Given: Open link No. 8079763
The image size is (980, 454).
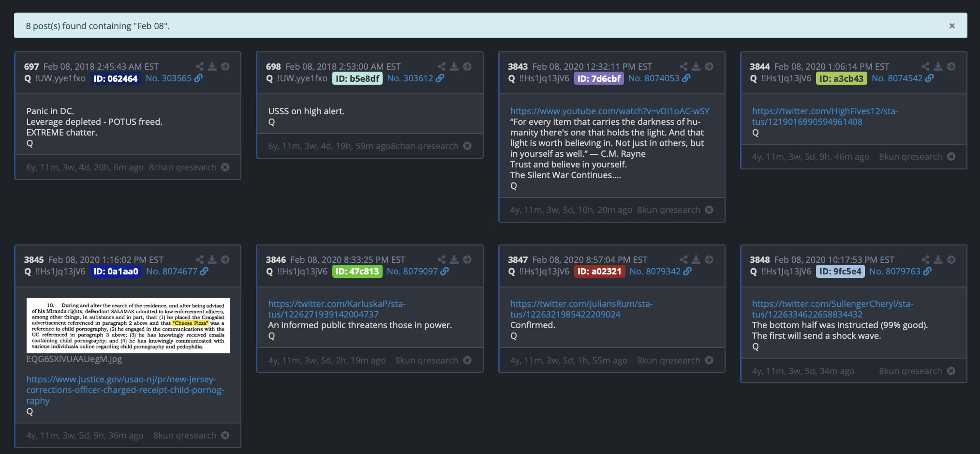Looking at the screenshot, I should [x=900, y=272].
